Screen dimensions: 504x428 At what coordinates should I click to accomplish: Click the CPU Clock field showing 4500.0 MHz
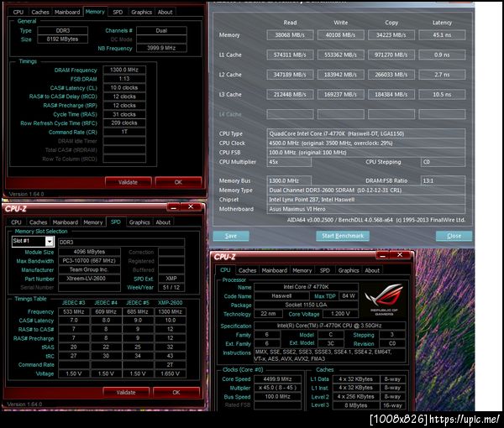point(365,144)
